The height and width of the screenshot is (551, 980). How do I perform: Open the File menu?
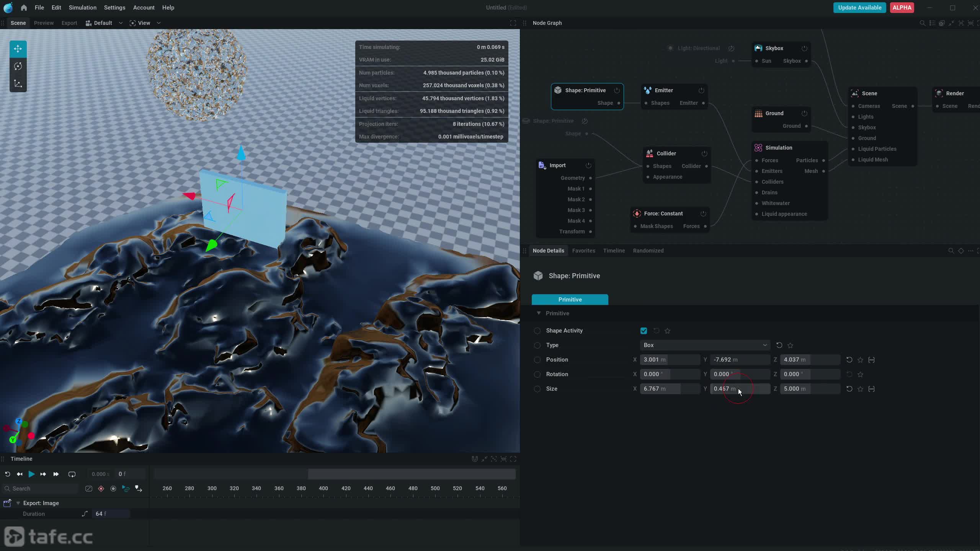click(x=39, y=8)
